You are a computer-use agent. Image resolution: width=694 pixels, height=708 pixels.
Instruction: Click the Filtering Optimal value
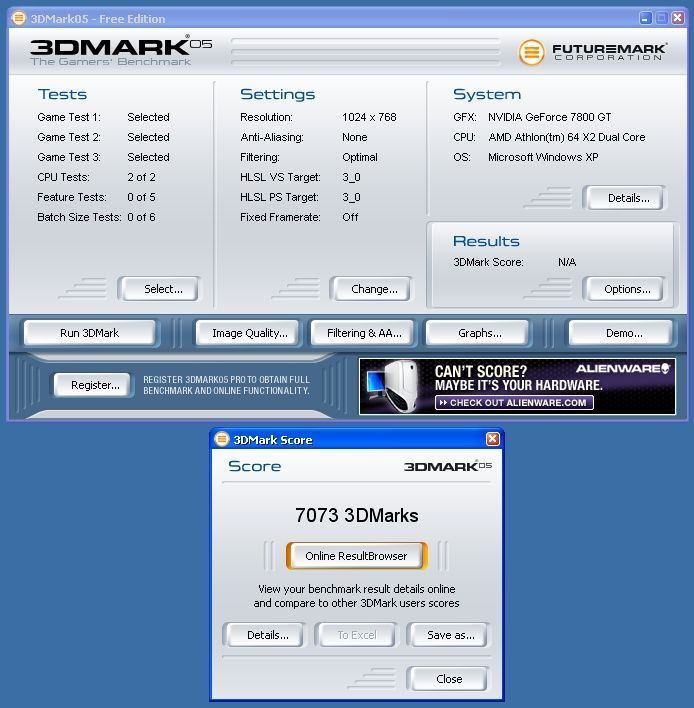click(x=359, y=157)
